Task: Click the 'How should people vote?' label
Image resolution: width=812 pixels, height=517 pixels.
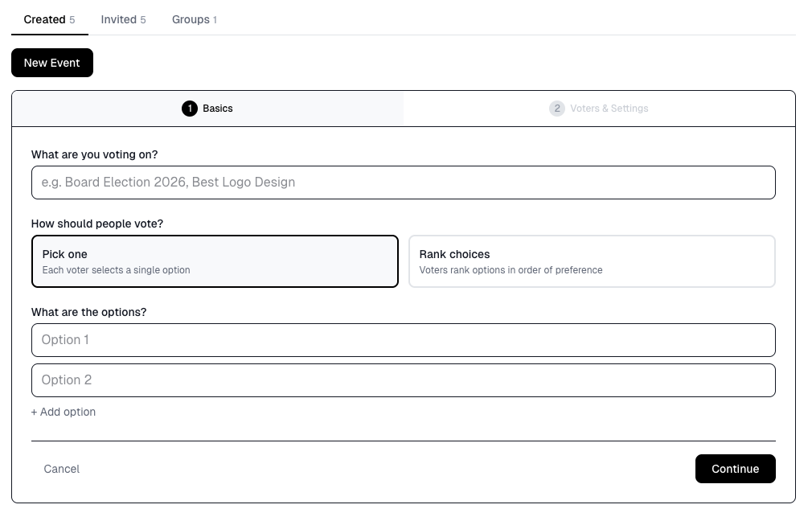Action: pyautogui.click(x=97, y=224)
